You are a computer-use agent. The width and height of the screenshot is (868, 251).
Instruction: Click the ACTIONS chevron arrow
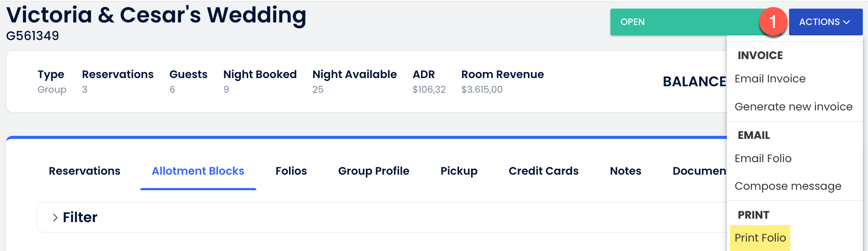pyautogui.click(x=846, y=22)
